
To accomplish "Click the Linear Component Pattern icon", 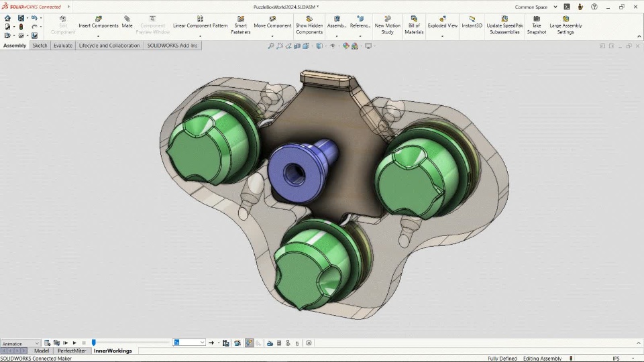I will coord(200,19).
